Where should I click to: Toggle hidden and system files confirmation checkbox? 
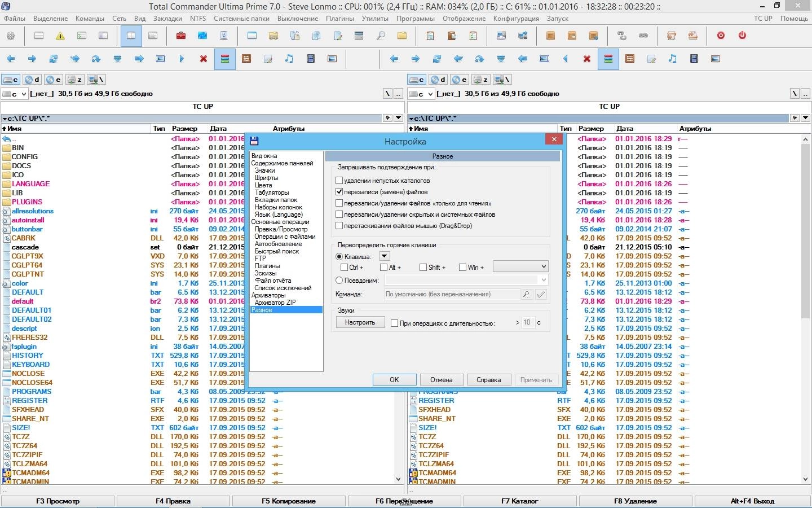(x=339, y=214)
